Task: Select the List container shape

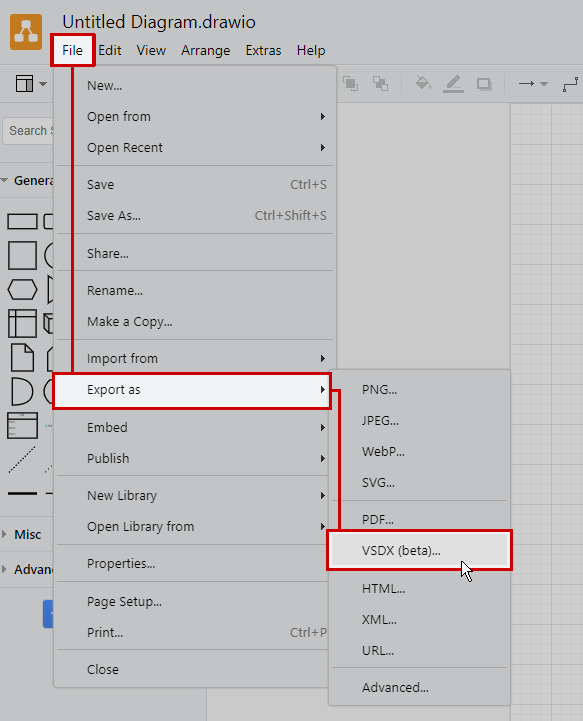Action: pos(23,425)
